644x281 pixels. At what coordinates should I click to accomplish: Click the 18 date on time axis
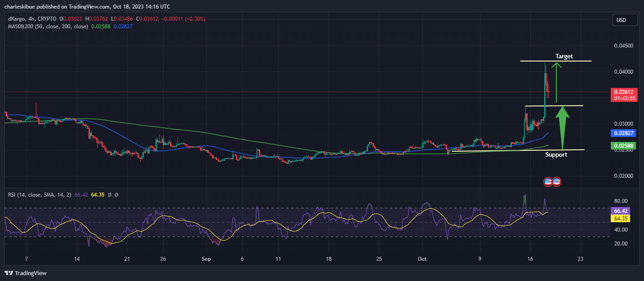coord(329,259)
